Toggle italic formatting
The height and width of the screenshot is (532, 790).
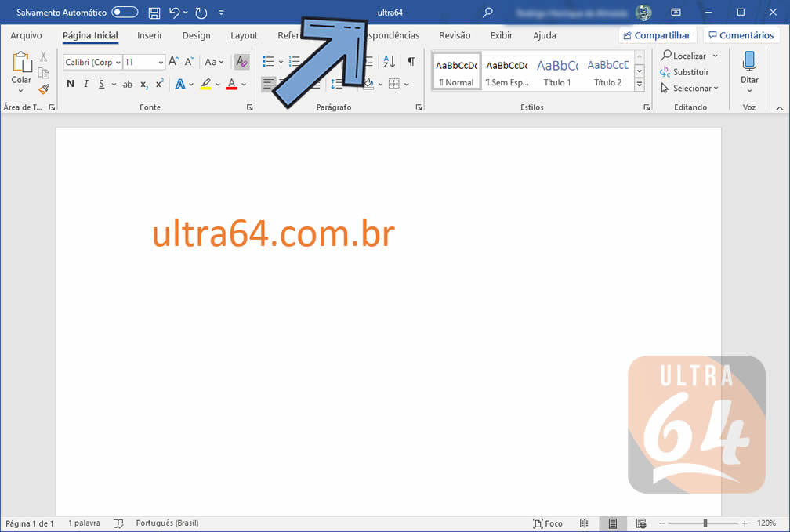(x=86, y=85)
